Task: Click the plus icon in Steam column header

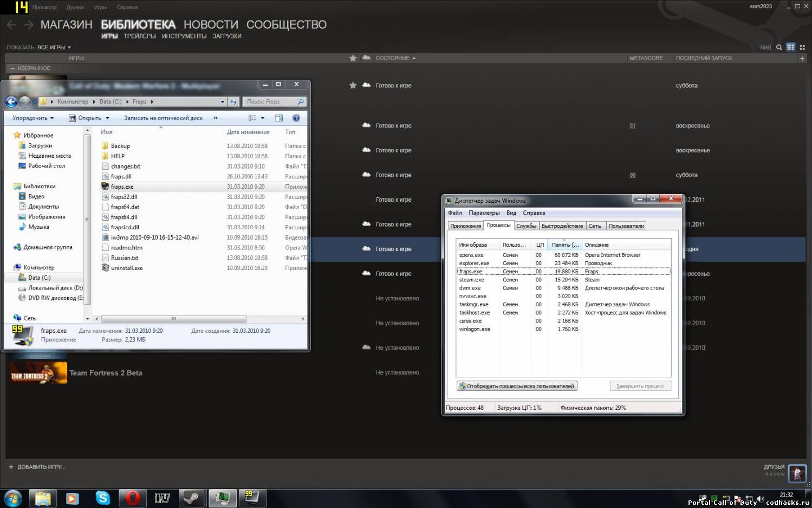Action: [x=802, y=58]
